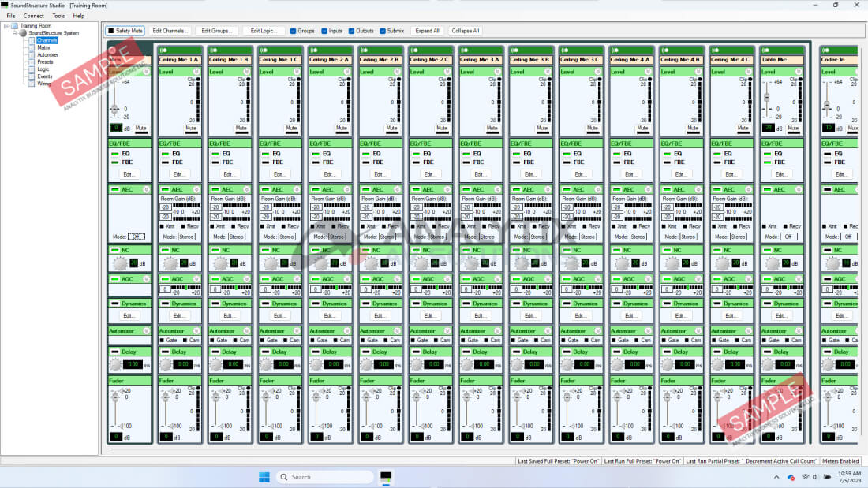Click the Safety Mute button

[x=125, y=31]
